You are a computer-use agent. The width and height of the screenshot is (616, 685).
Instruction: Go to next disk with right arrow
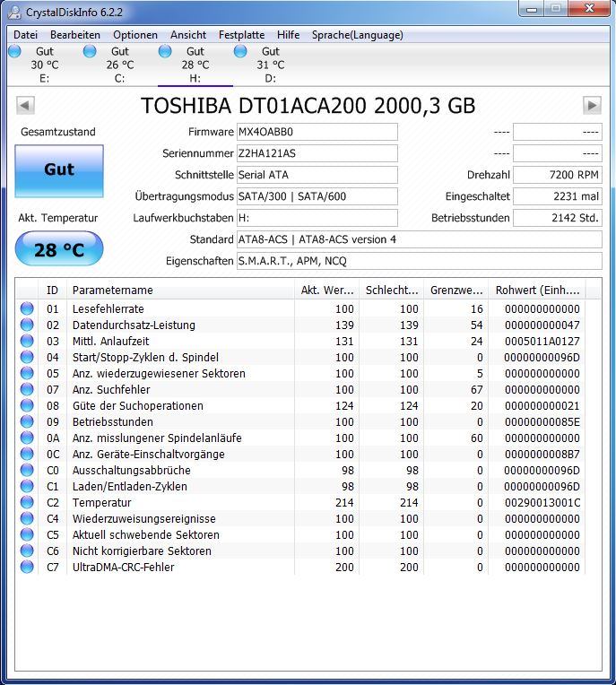[x=592, y=105]
